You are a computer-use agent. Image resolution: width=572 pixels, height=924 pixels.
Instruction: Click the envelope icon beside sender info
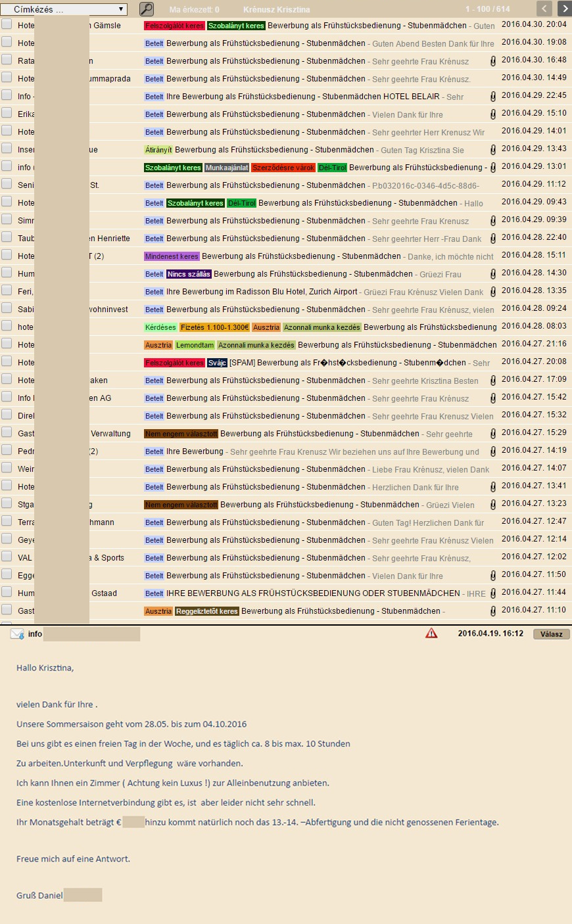pos(17,634)
